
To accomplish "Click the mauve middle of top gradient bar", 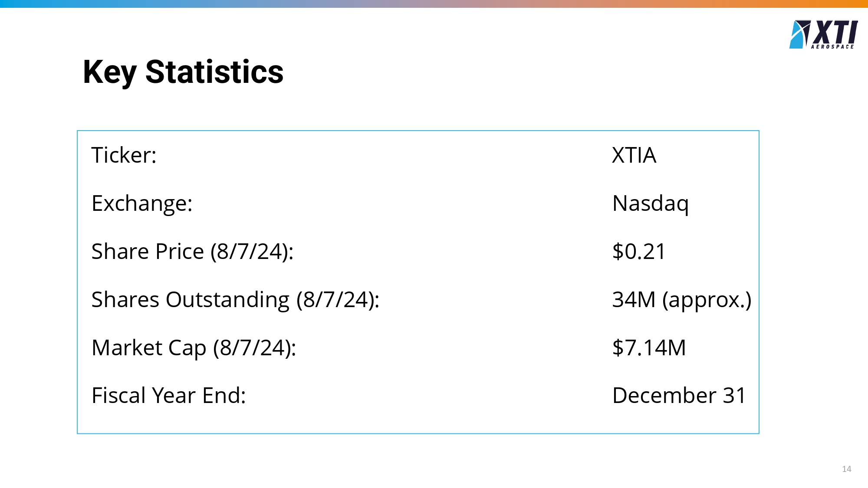I will 434,3.
